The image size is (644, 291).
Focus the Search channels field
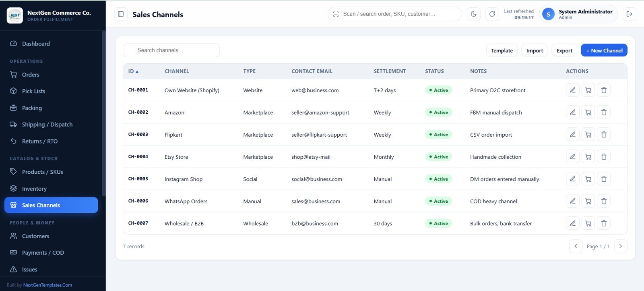pyautogui.click(x=171, y=50)
